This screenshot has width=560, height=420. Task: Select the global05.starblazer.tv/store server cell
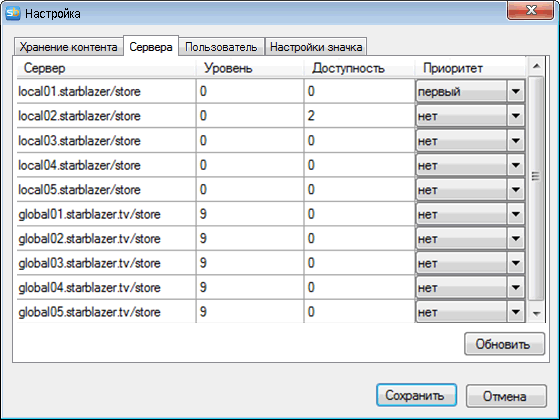click(x=106, y=312)
